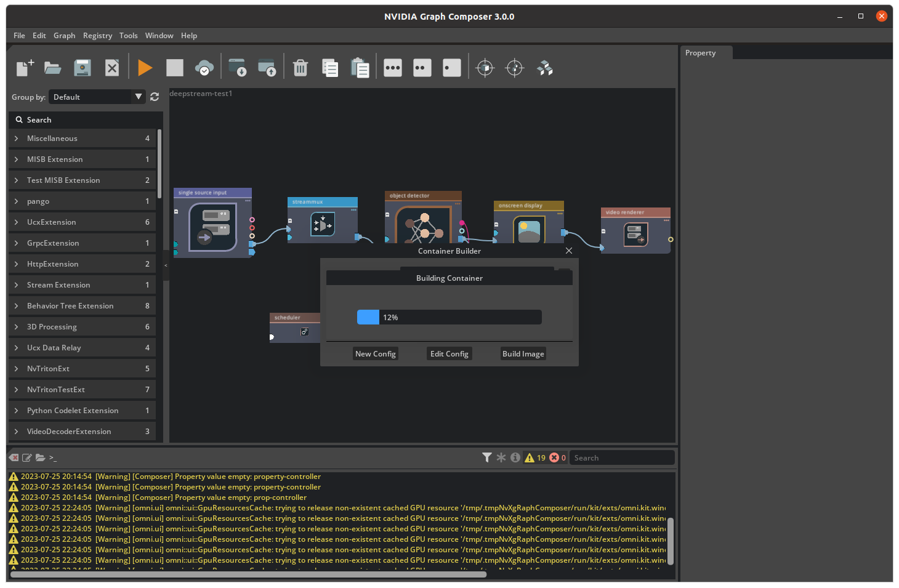The height and width of the screenshot is (588, 899).
Task: Click the component Search field
Action: (86, 120)
